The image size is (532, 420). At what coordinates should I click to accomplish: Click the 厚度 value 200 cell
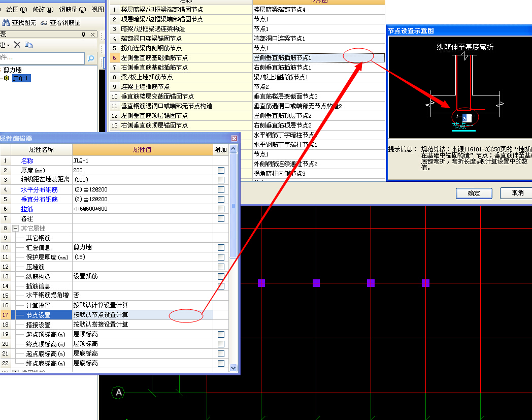(143, 170)
